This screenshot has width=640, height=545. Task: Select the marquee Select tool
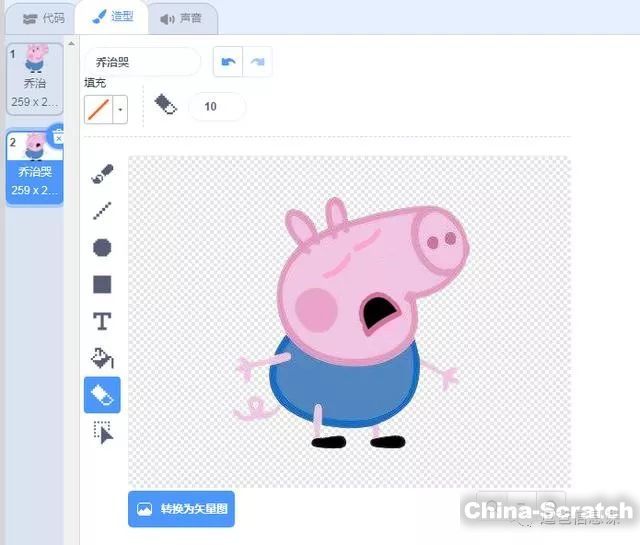click(102, 432)
